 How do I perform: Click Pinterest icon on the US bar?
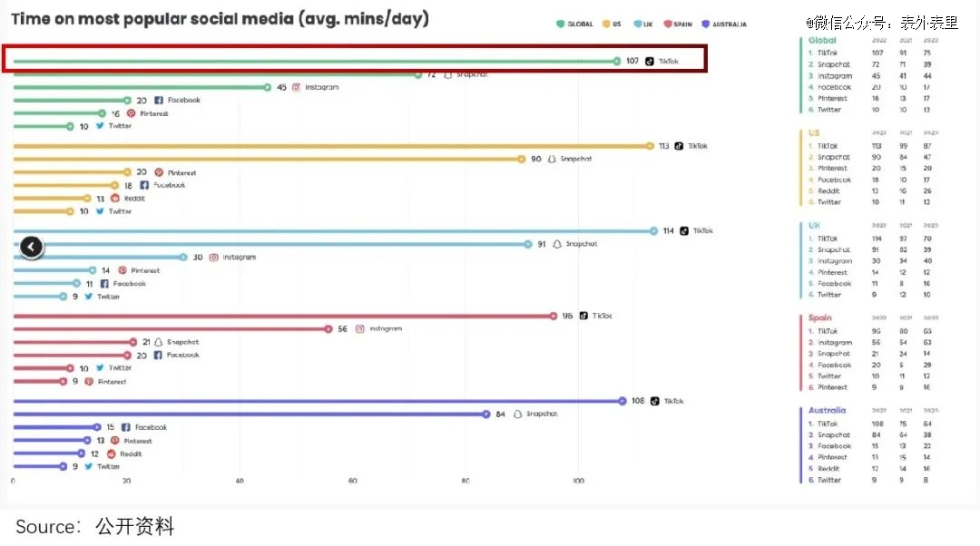159,172
